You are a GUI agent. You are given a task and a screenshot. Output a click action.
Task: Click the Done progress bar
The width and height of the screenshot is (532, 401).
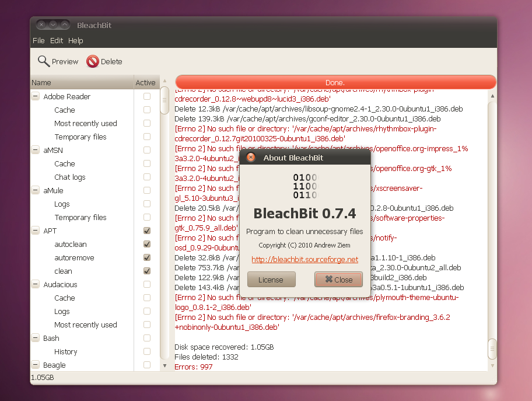(335, 82)
